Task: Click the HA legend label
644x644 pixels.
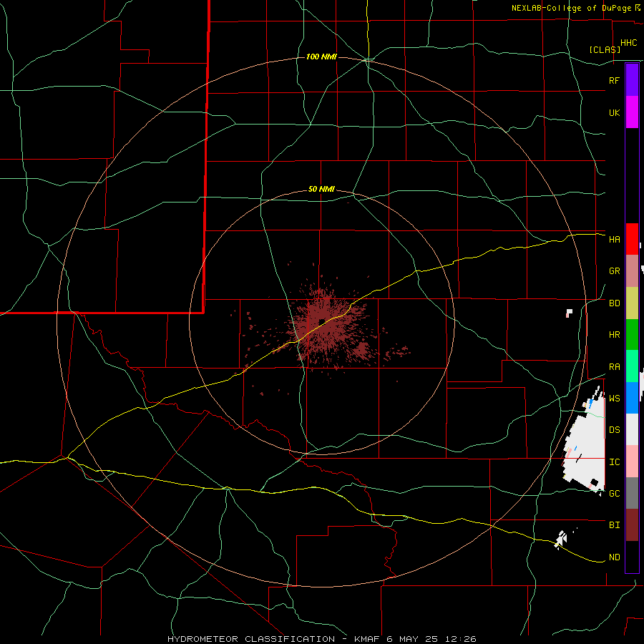Action: (614, 240)
